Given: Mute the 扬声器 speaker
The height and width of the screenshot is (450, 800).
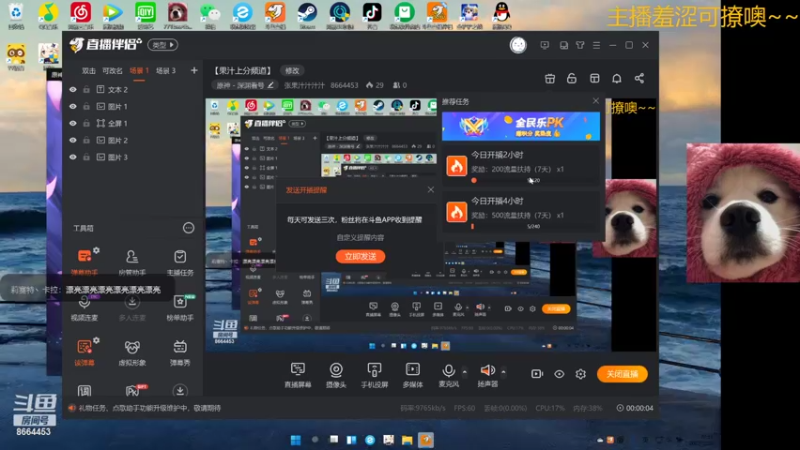Looking at the screenshot, I should coord(487,375).
